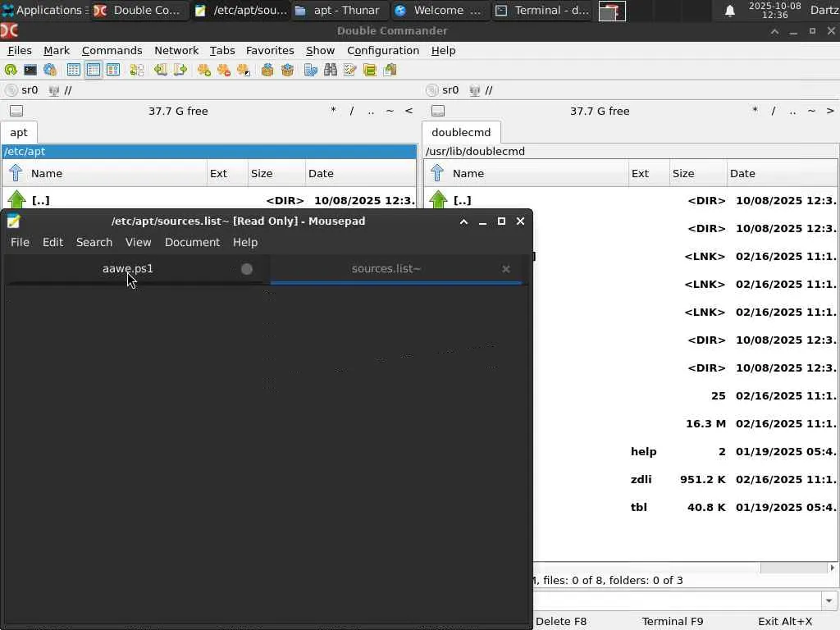Switch to Full columns view icon

coord(94,70)
